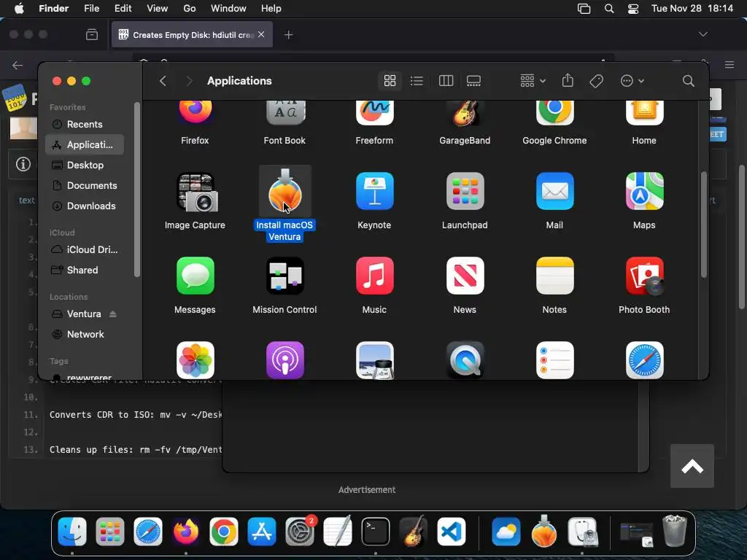Open the File menu
Viewport: 747px width, 560px height.
(91, 9)
